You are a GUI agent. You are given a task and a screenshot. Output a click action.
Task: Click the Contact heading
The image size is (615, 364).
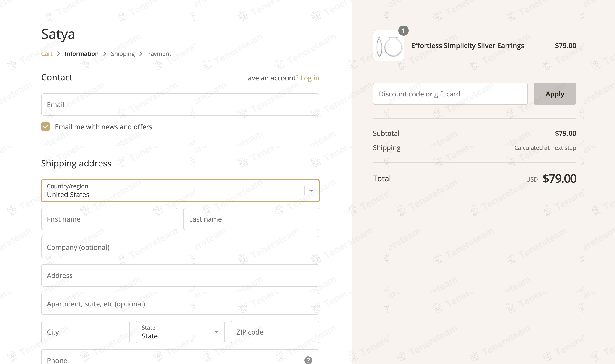(x=57, y=78)
